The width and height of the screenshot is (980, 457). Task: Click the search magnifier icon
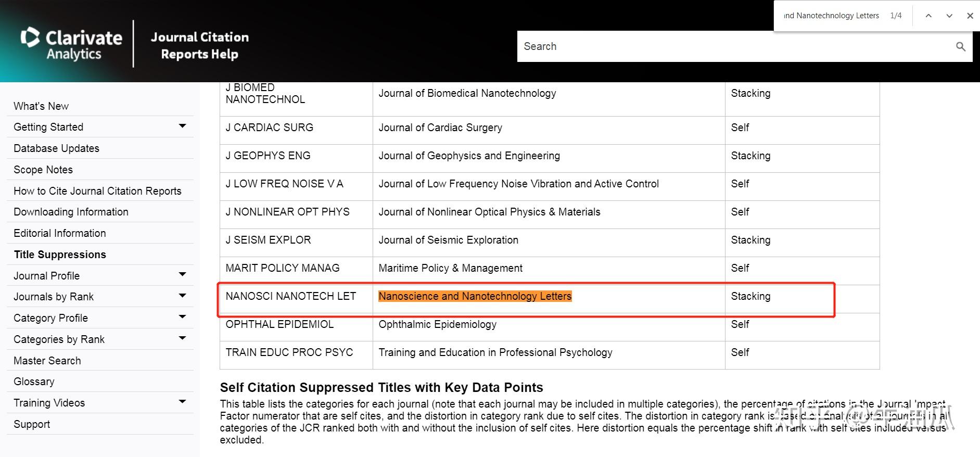[x=961, y=46]
